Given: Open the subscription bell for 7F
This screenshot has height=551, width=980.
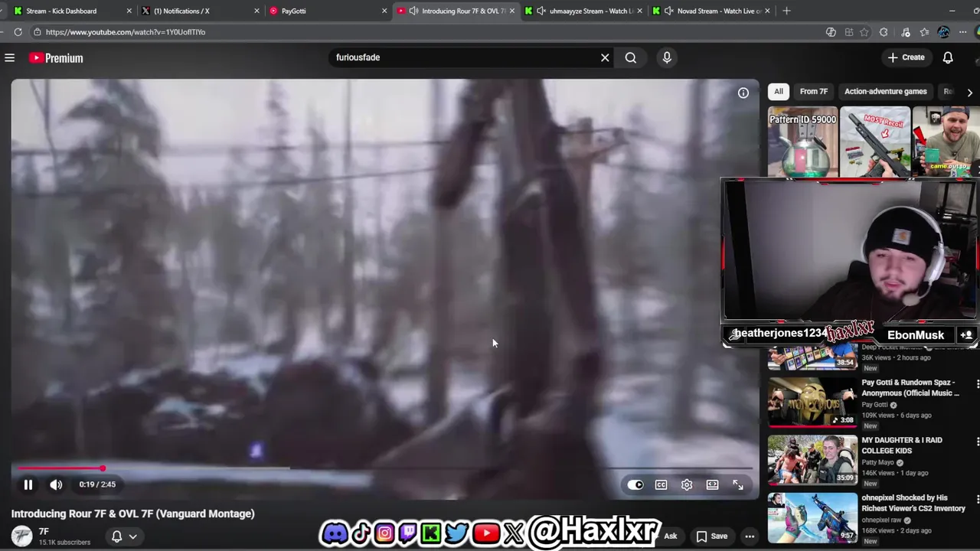Looking at the screenshot, I should coord(116,537).
